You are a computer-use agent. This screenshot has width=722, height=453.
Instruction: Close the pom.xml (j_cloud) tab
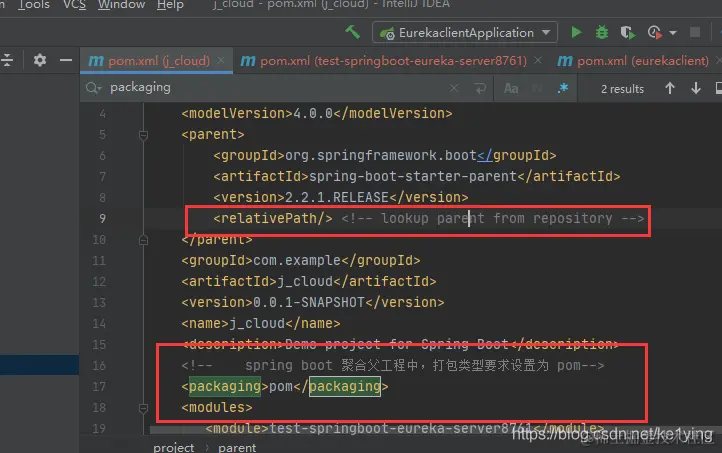[x=221, y=60]
